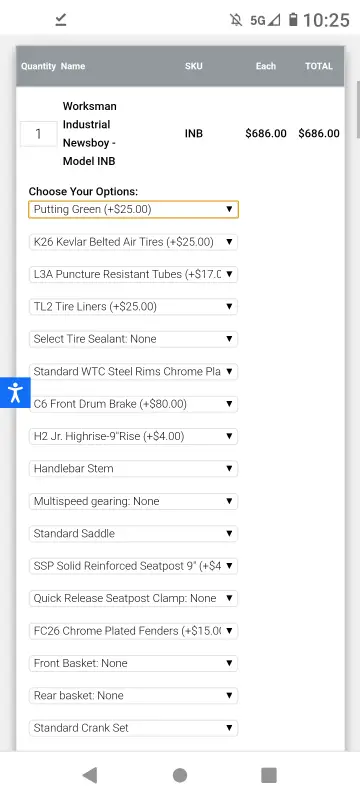Click the quantity input field
360x800 pixels.
pyautogui.click(x=38, y=134)
